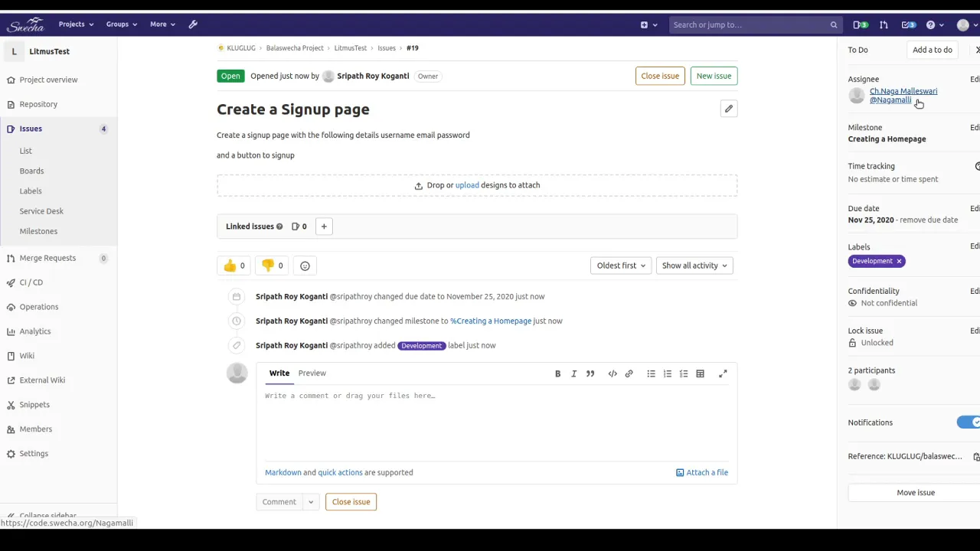Change sort order from Oldest first
Image resolution: width=980 pixels, height=551 pixels.
pyautogui.click(x=621, y=266)
